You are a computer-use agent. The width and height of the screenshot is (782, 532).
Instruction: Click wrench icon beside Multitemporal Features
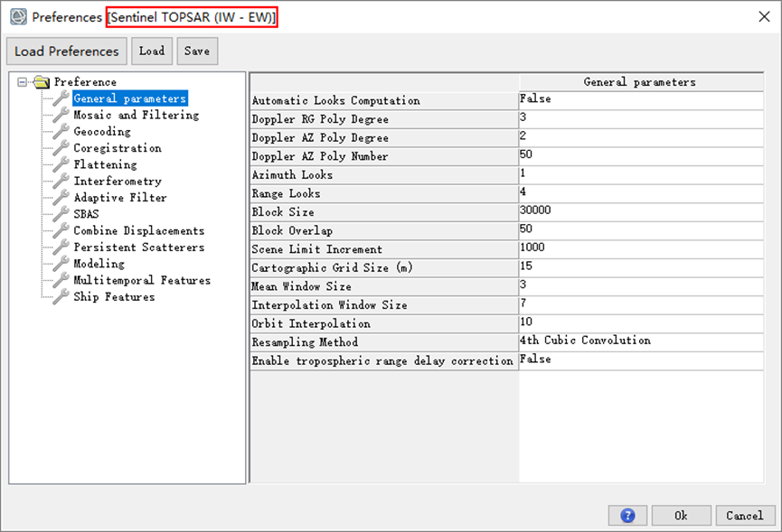coord(61,280)
